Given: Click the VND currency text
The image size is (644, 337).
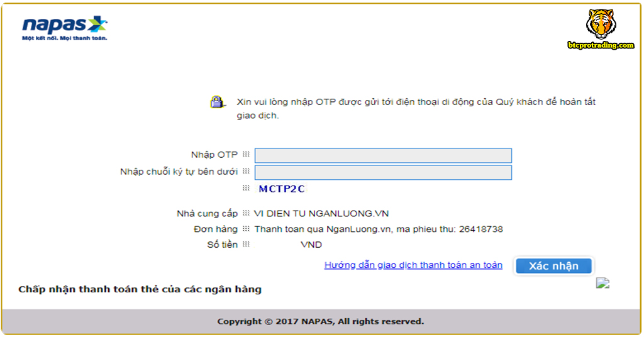Looking at the screenshot, I should pyautogui.click(x=311, y=245).
